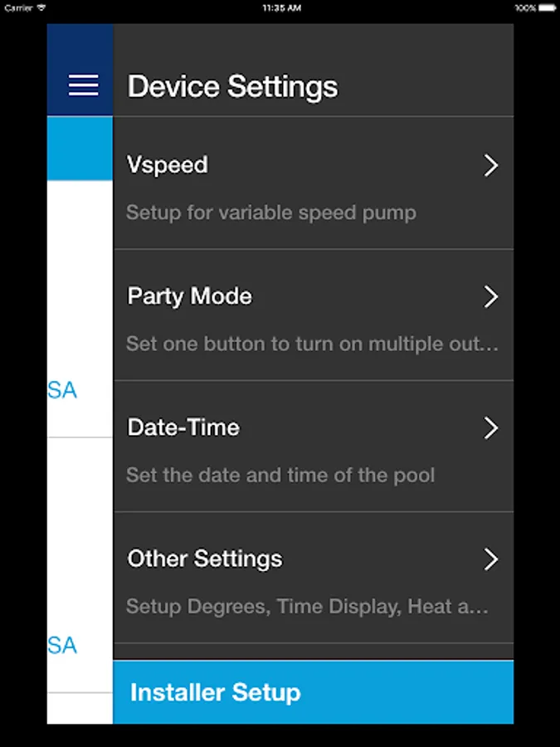Go to Other Settings label
The image size is (560, 747).
pos(205,559)
